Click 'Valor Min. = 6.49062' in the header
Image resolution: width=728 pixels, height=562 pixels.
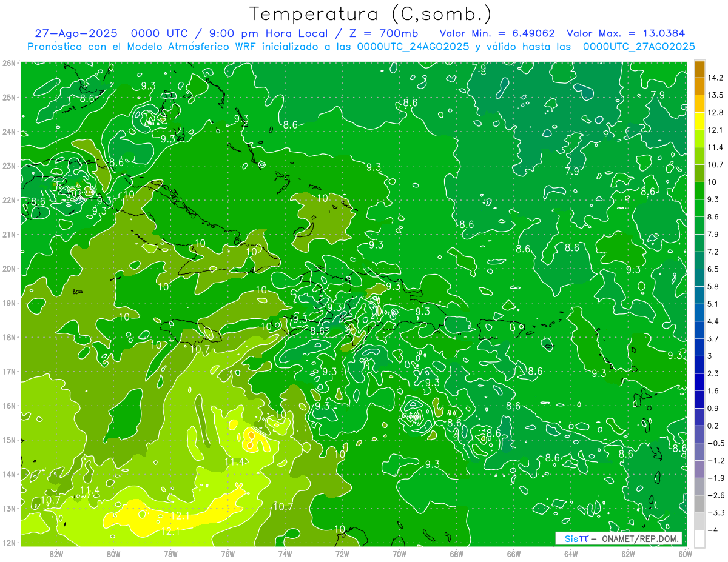pyautogui.click(x=497, y=33)
